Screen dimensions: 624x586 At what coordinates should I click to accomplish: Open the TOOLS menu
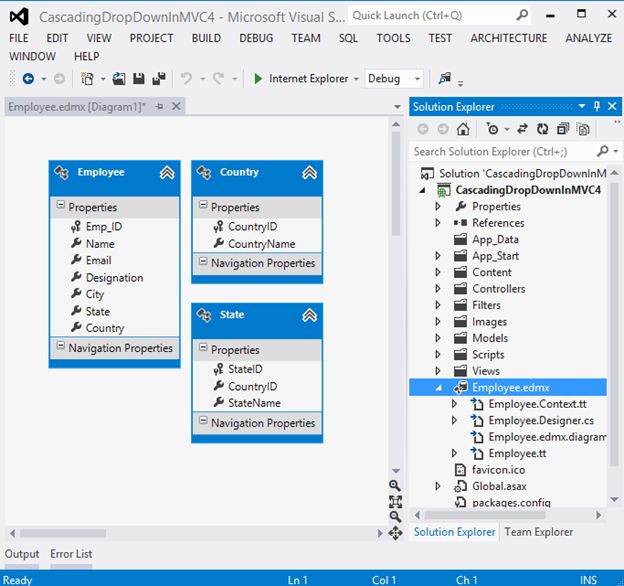[393, 38]
